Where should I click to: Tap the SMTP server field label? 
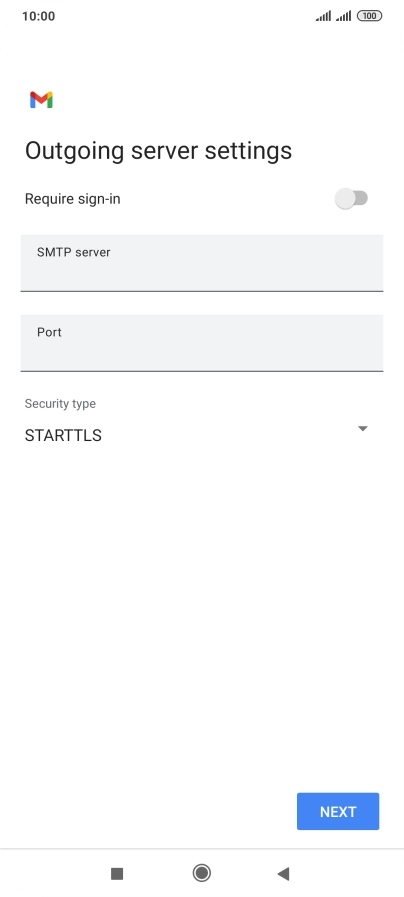[74, 252]
